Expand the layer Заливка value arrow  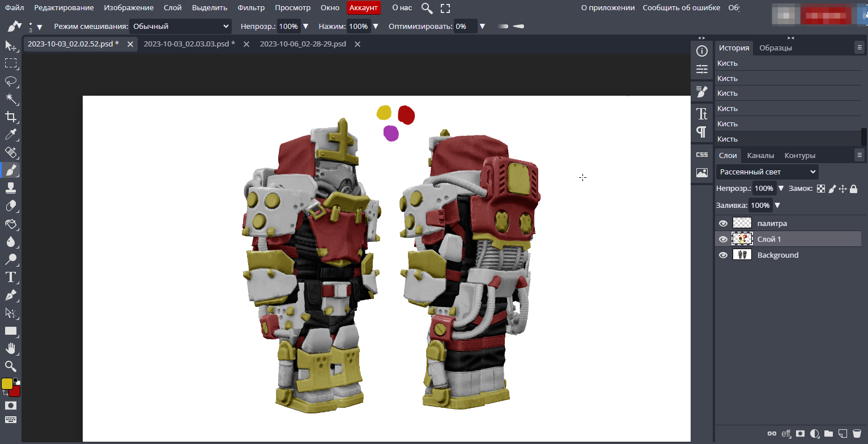coord(777,205)
